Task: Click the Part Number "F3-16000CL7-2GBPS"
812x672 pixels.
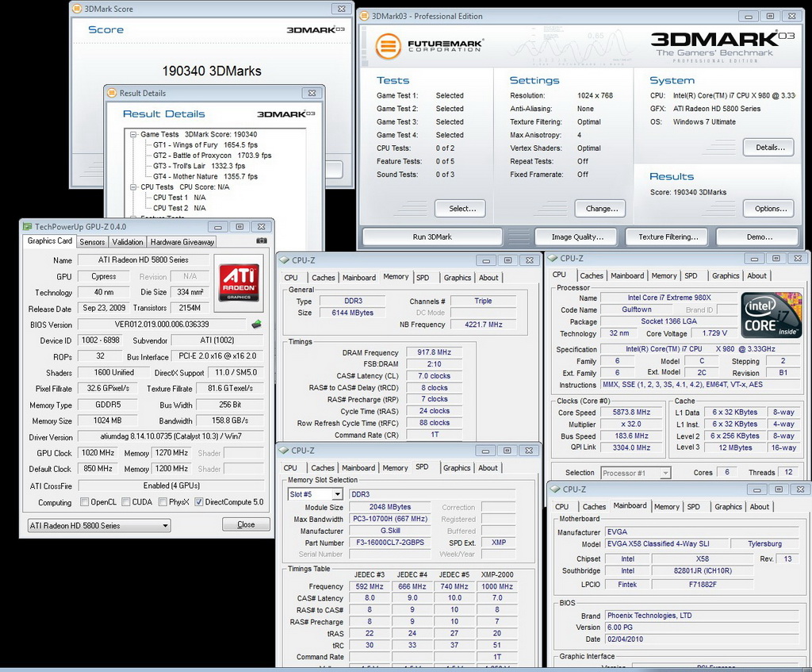Action: point(390,543)
